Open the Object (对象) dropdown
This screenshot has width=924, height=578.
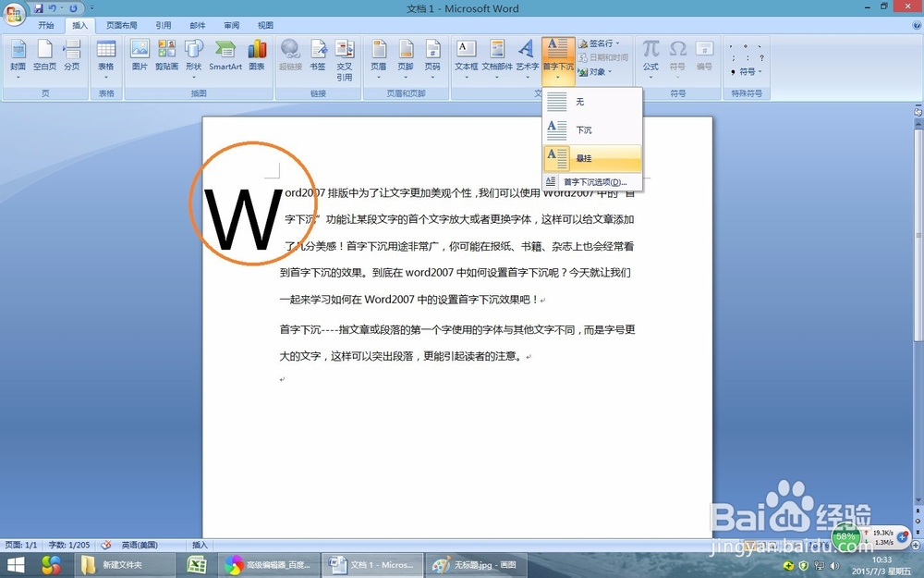tap(595, 72)
